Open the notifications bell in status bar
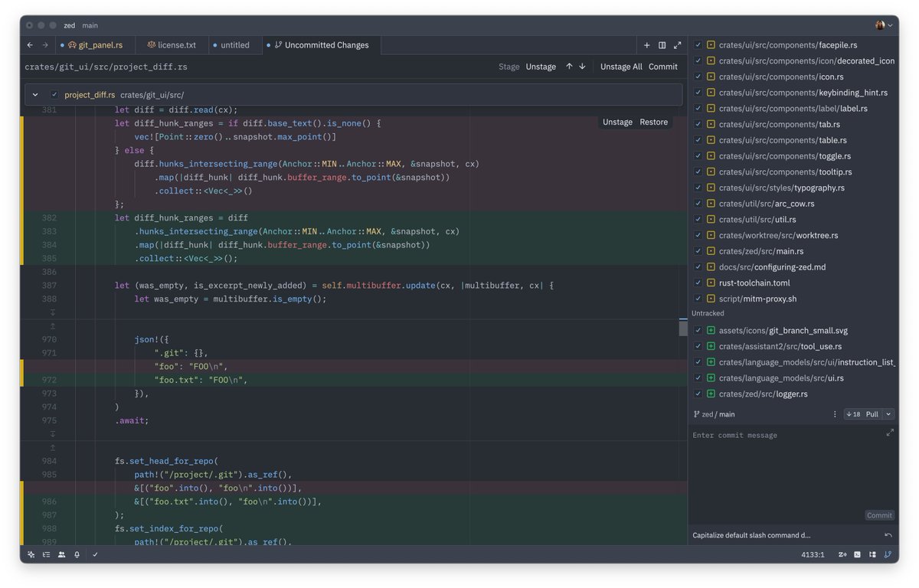 point(77,554)
